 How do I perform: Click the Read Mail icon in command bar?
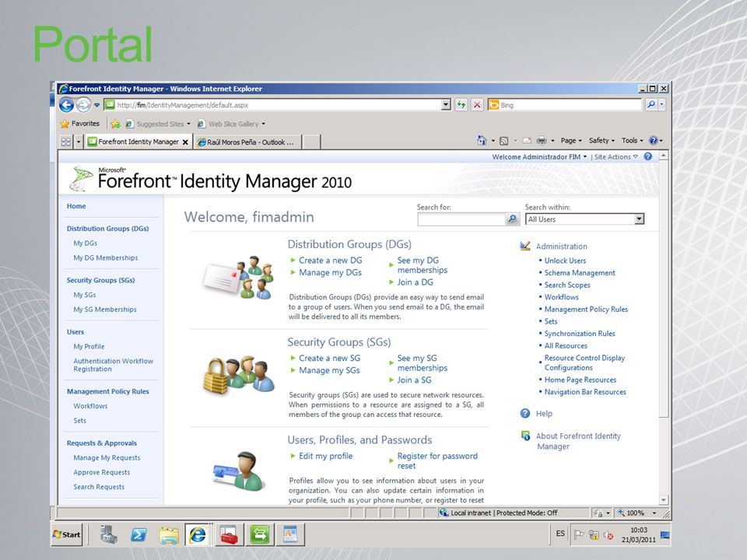(527, 141)
